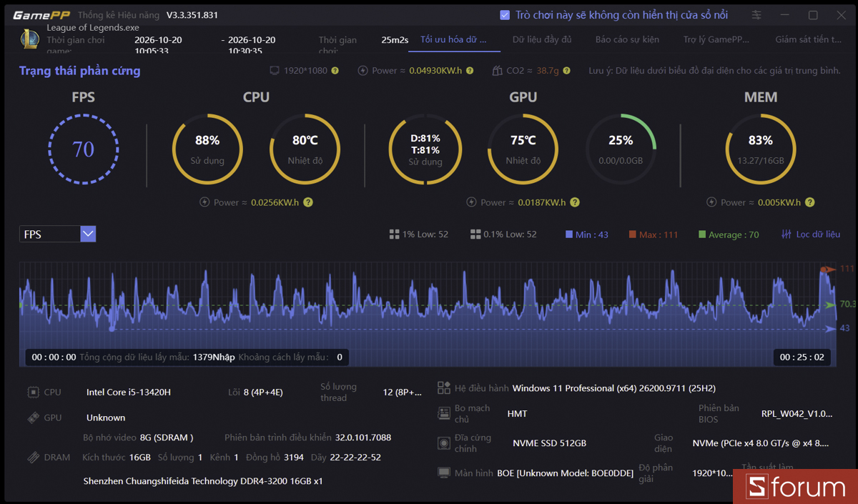This screenshot has height=504, width=858.
Task: Click the driver version 32.0.101.7088
Action: (363, 438)
